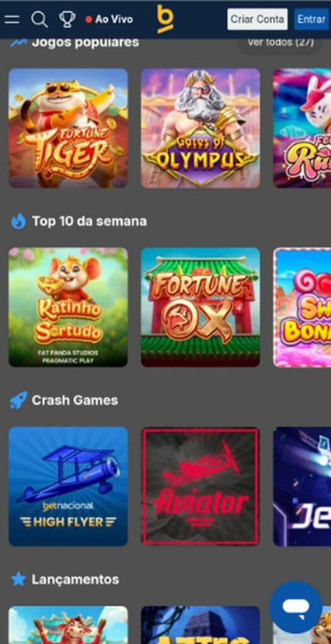Image resolution: width=331 pixels, height=644 pixels.
Task: Open the Ao Vivo live section
Action: 109,19
